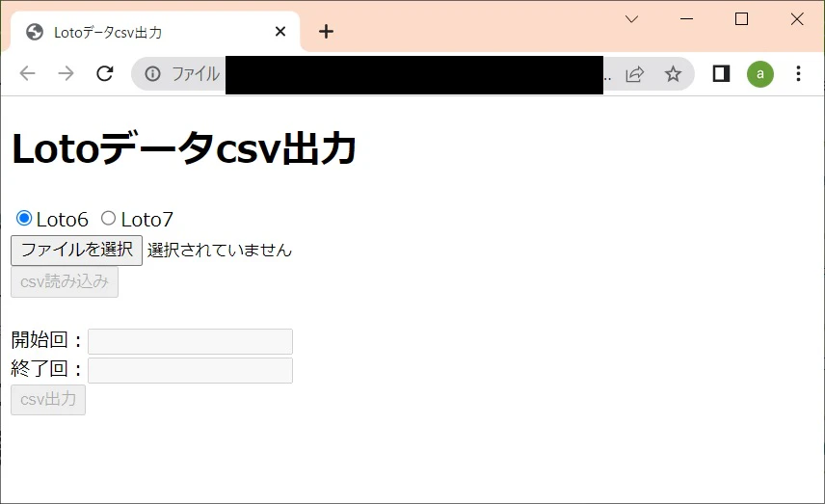Bookmark this page with star icon
Image resolution: width=825 pixels, height=504 pixels.
point(673,74)
